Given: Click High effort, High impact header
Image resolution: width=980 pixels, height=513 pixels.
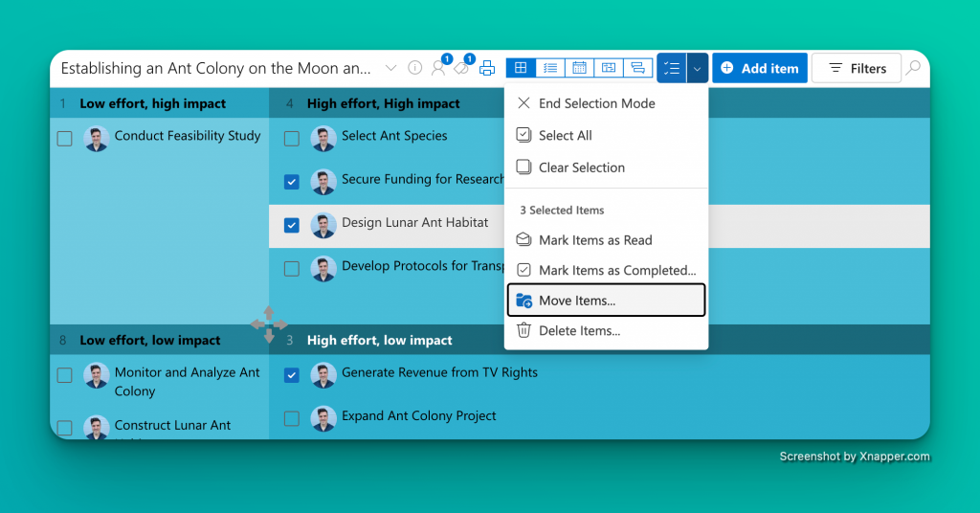Looking at the screenshot, I should 383,103.
